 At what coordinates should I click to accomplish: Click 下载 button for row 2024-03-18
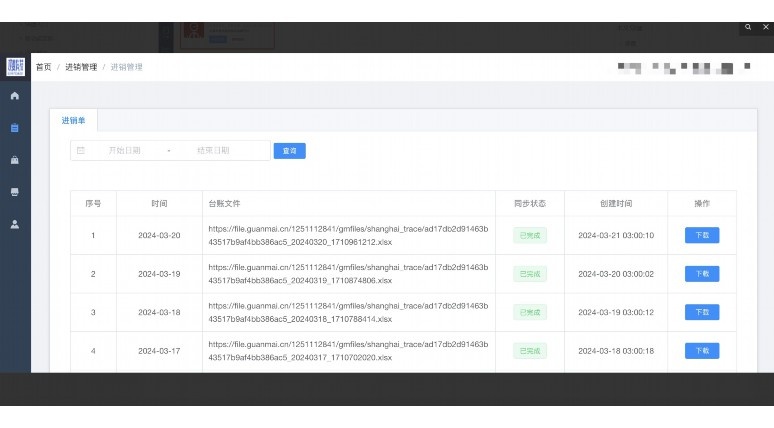702,312
